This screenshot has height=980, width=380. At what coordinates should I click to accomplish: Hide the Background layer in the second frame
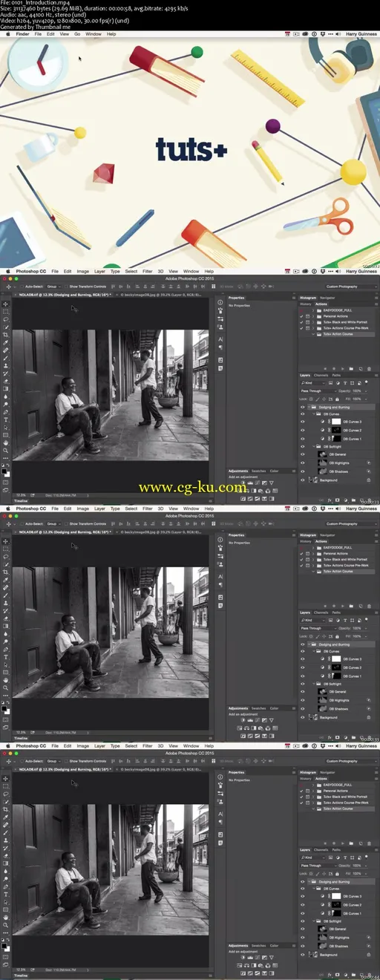(x=303, y=716)
